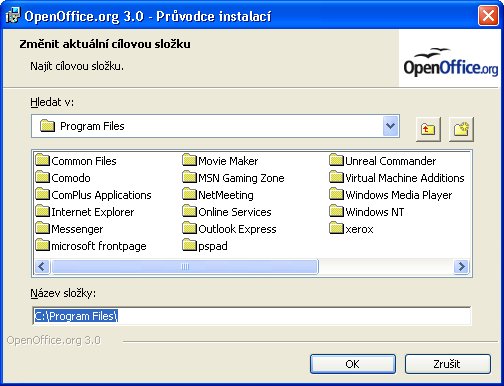Create a new folder icon
Viewport: 504px width, 386px height.
(461, 129)
